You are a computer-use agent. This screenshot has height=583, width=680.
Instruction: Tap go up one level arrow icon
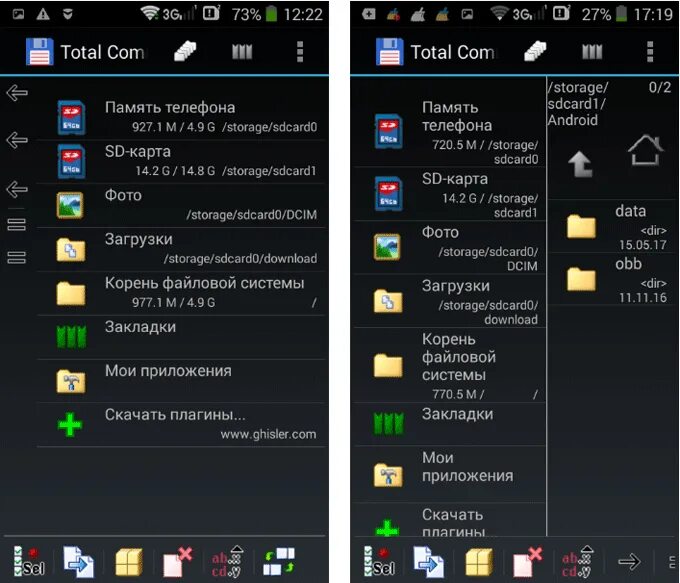(x=580, y=164)
